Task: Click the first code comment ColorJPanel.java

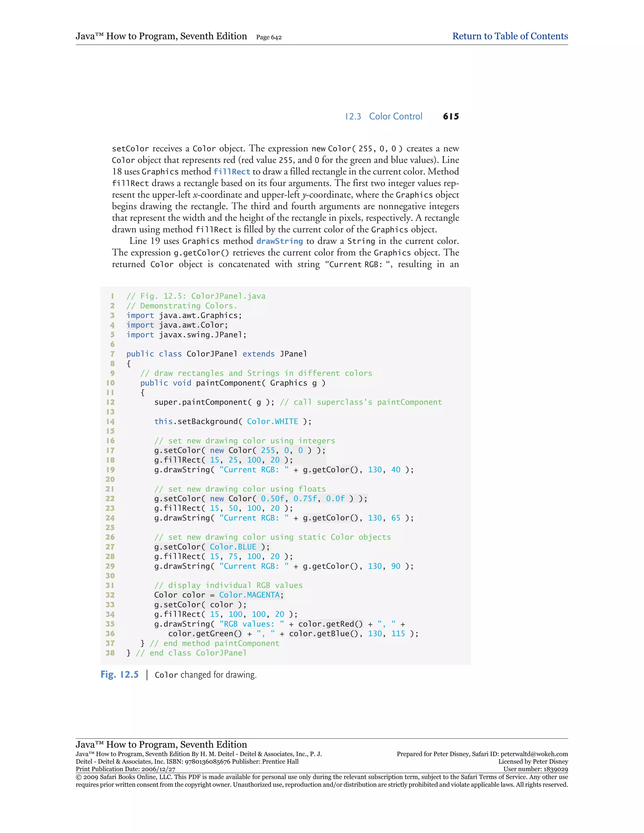Action: 196,296
